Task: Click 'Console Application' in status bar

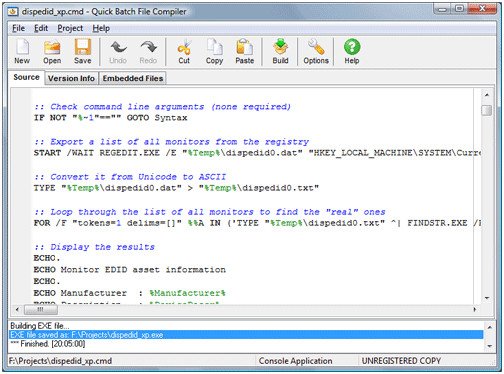Action: pos(295,361)
